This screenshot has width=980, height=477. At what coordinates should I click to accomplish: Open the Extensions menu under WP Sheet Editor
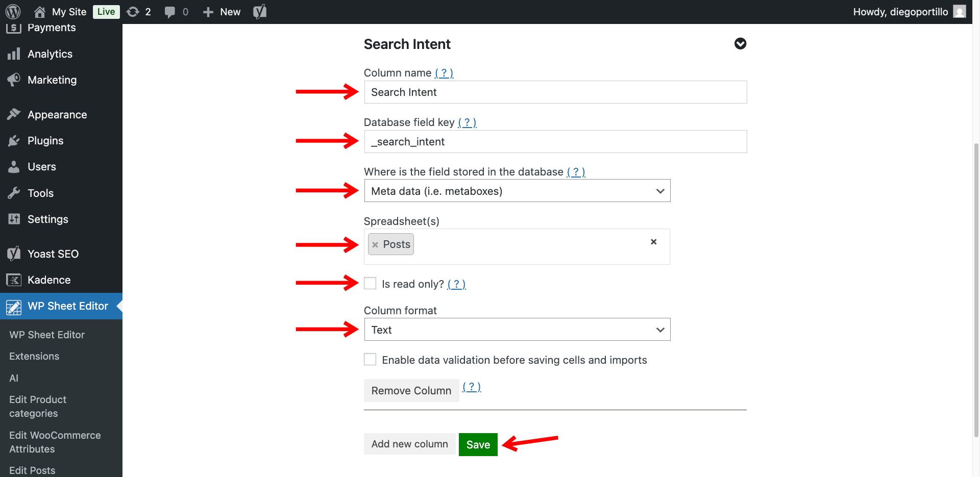(34, 356)
